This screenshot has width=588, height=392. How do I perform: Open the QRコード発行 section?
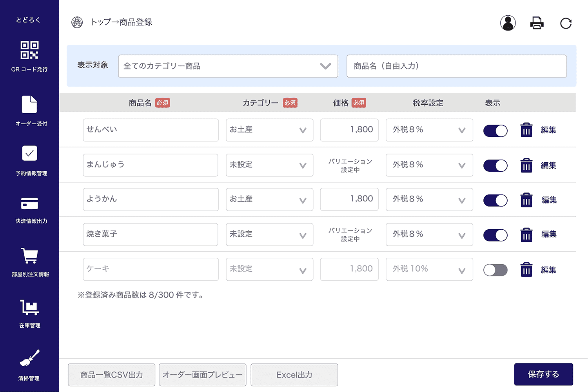tap(29, 56)
